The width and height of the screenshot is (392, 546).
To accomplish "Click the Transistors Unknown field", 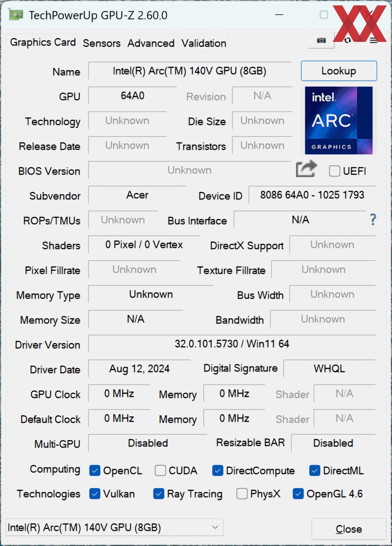I will click(262, 145).
